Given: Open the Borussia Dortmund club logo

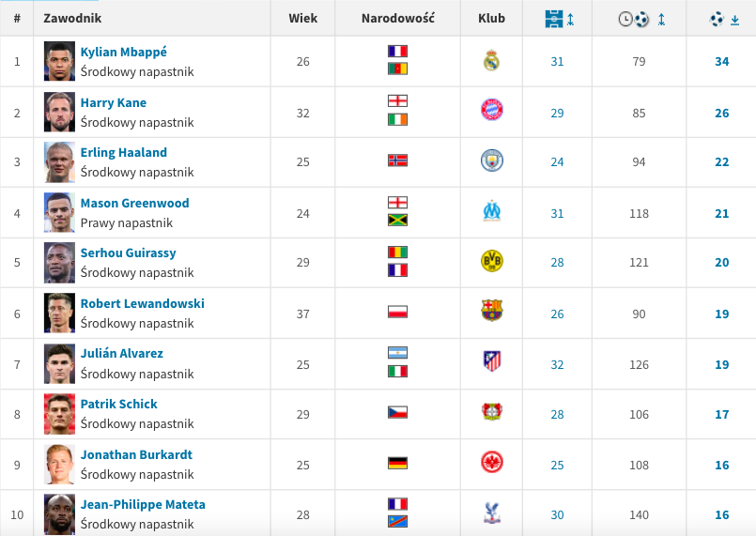Looking at the screenshot, I should click(491, 262).
